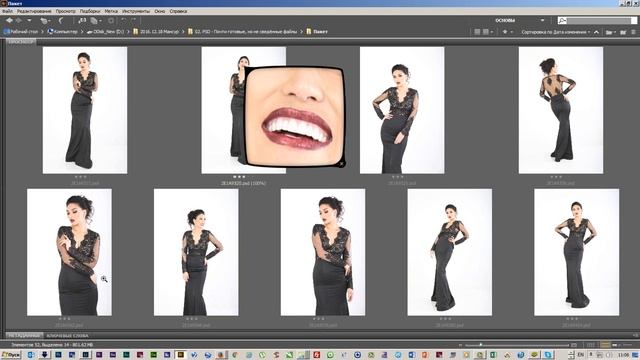
Task: Click the larger thumbnail size icon
Action: click(x=574, y=345)
